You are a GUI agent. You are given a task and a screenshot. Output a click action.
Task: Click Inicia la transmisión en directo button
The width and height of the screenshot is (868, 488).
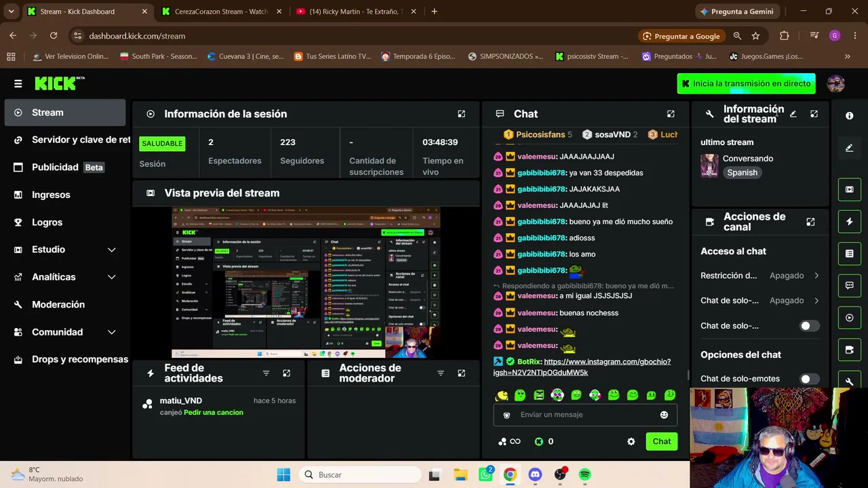point(746,83)
